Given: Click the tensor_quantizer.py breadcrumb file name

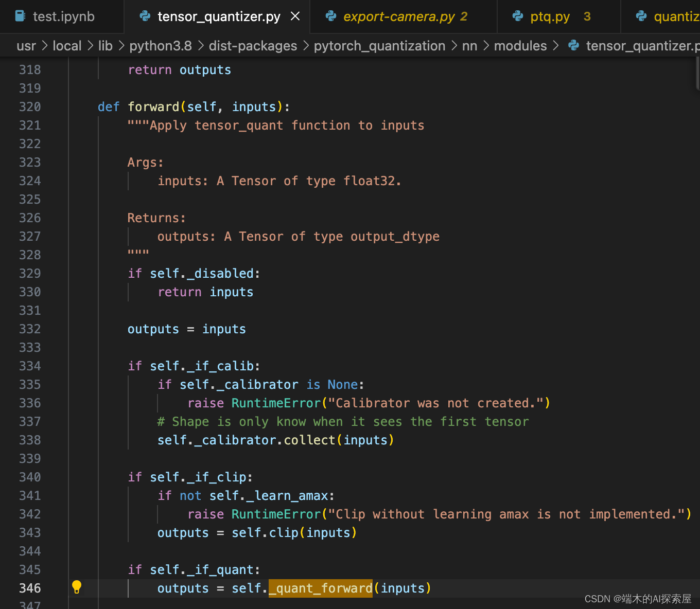Looking at the screenshot, I should [643, 46].
